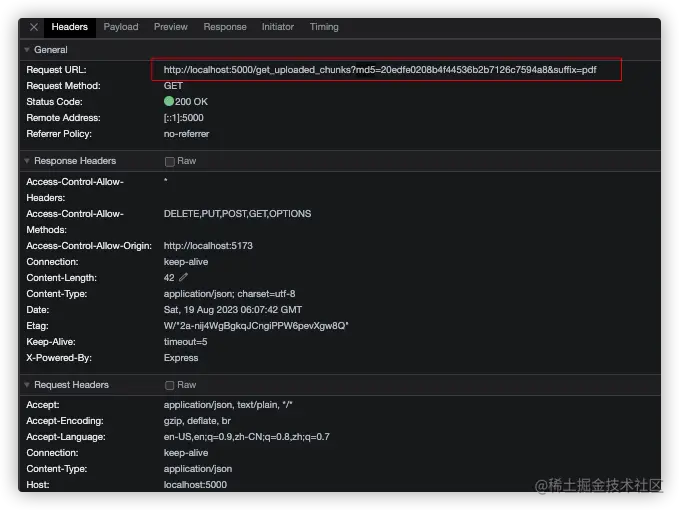Select the timeout=5 Keep-Alive value
The height and width of the screenshot is (510, 679).
[x=185, y=342]
